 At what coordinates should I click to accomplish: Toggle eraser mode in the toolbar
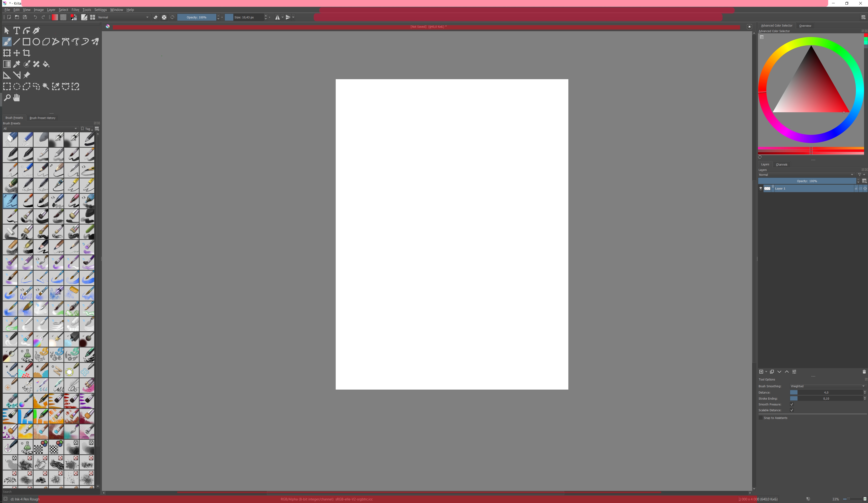(x=156, y=17)
